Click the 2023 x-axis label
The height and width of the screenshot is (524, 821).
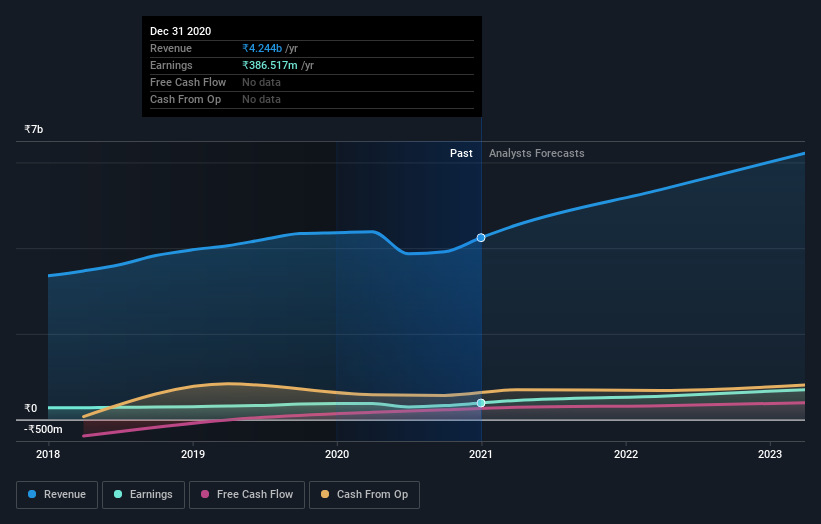pyautogui.click(x=770, y=454)
